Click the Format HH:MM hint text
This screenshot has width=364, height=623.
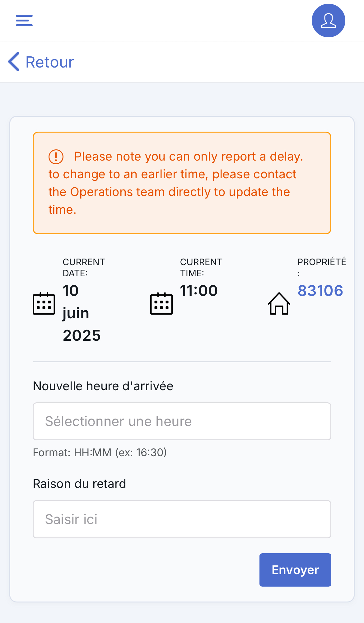[x=100, y=452]
